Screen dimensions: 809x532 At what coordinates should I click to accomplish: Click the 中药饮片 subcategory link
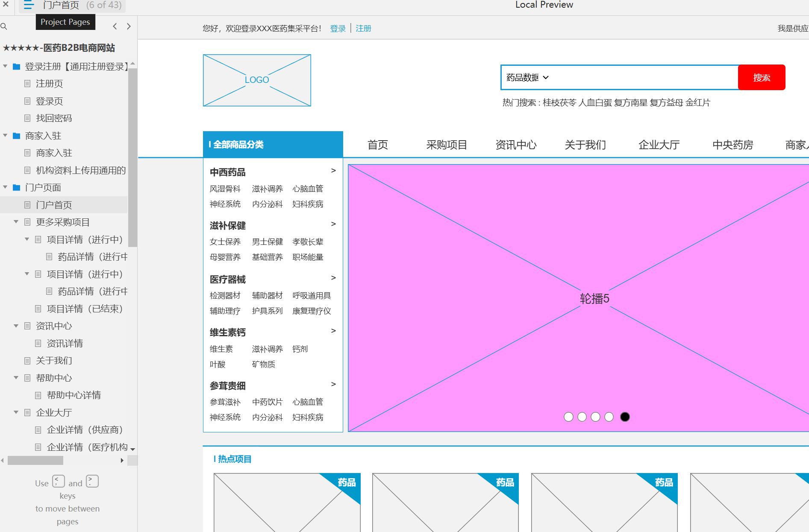coord(268,402)
